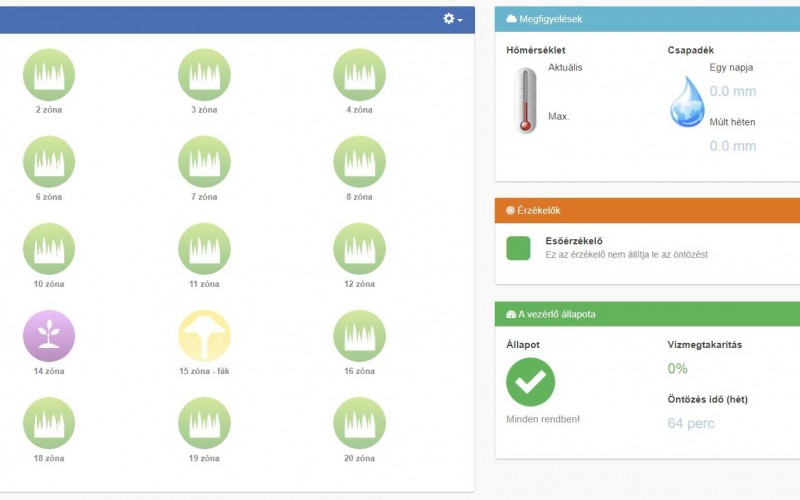Select the purple 14 zóna plant icon
The width and height of the screenshot is (800, 500).
pyautogui.click(x=49, y=336)
